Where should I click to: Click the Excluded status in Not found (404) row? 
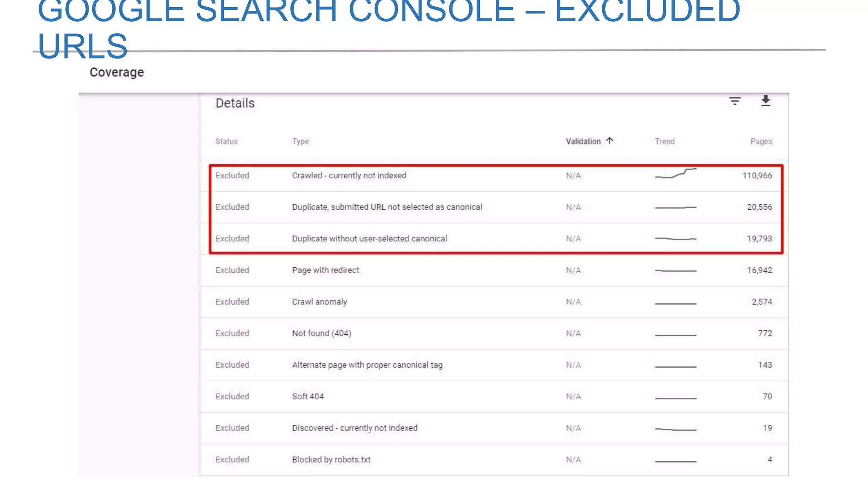232,333
